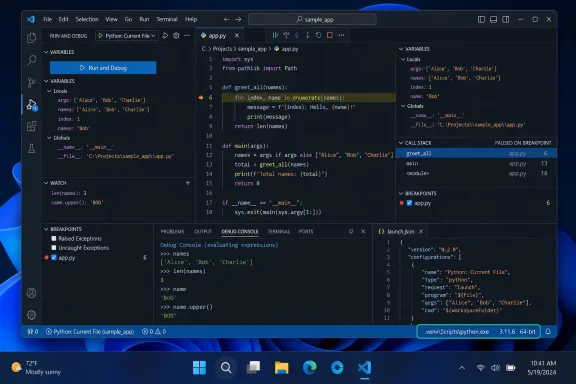Image resolution: width=576 pixels, height=384 pixels.
Task: Enable Raised Exceptions breakpoint
Action: pyautogui.click(x=54, y=238)
